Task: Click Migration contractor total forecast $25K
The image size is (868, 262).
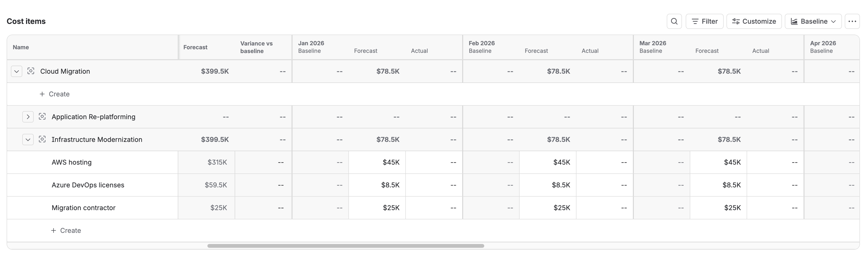Action: (x=206, y=208)
